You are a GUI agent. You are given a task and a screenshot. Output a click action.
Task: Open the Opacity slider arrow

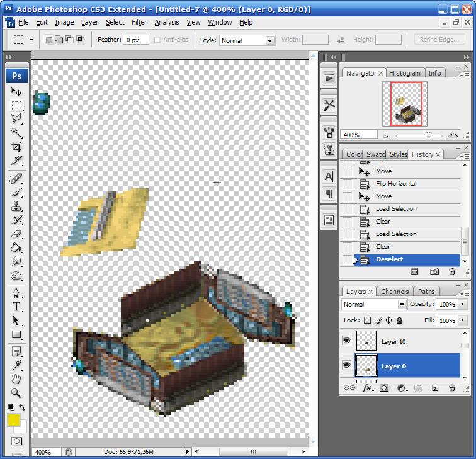[x=462, y=304]
